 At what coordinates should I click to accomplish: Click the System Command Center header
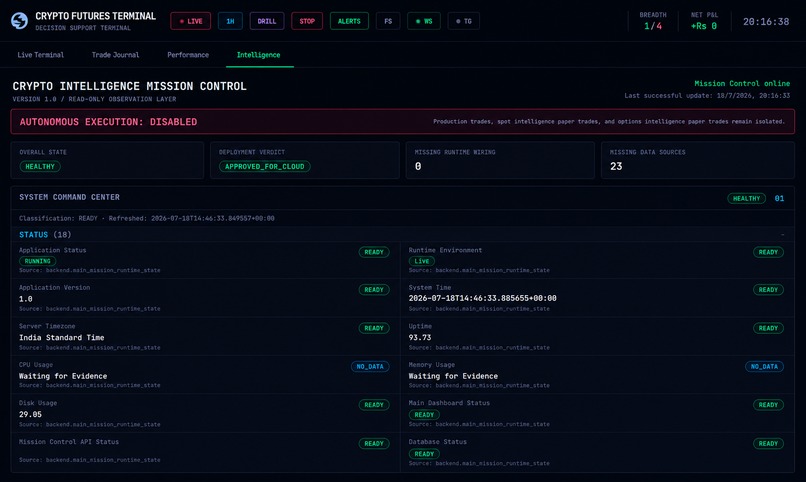(x=402, y=198)
